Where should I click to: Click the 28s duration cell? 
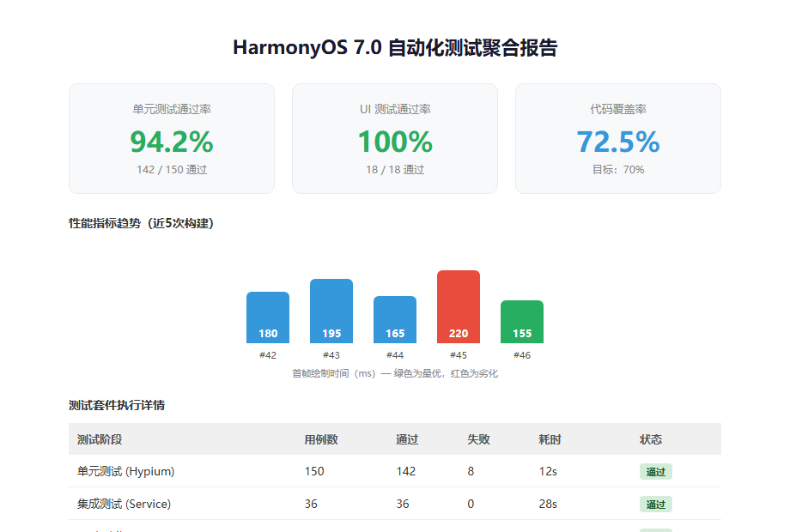548,504
